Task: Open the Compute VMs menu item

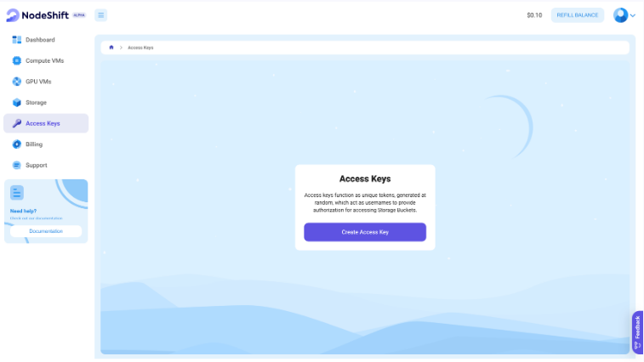Action: [x=44, y=60]
